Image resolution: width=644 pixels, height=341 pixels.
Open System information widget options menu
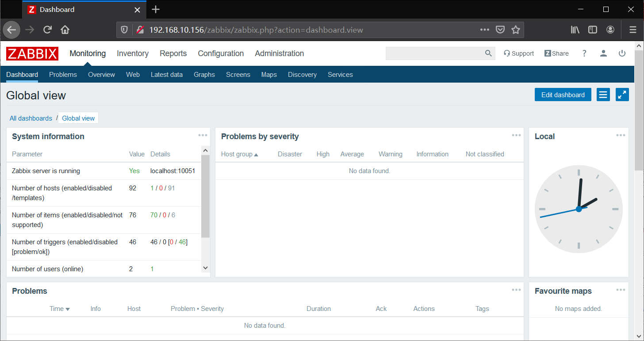(203, 135)
